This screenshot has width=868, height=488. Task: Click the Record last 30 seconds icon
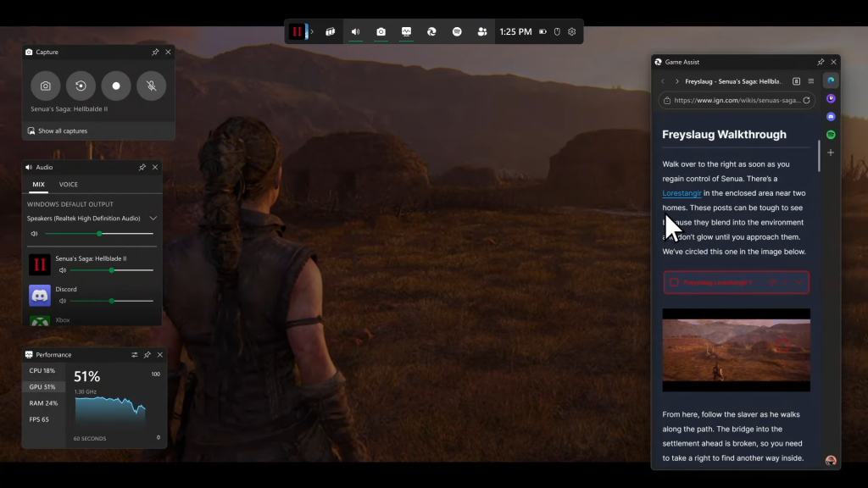(x=81, y=86)
